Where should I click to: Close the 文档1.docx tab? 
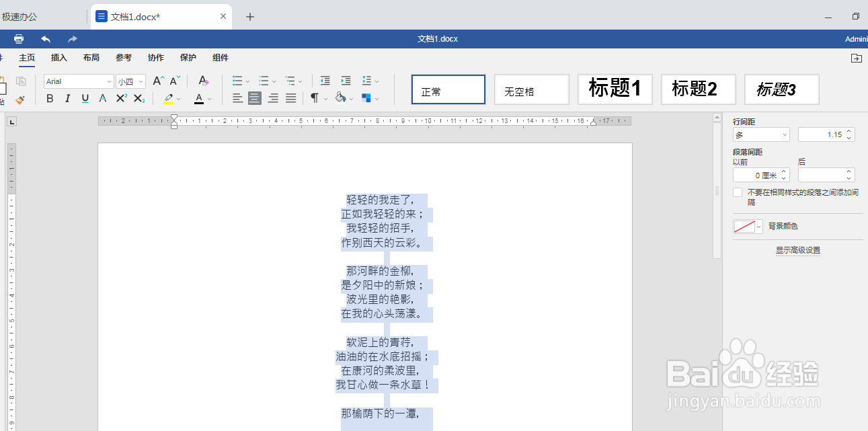point(223,17)
